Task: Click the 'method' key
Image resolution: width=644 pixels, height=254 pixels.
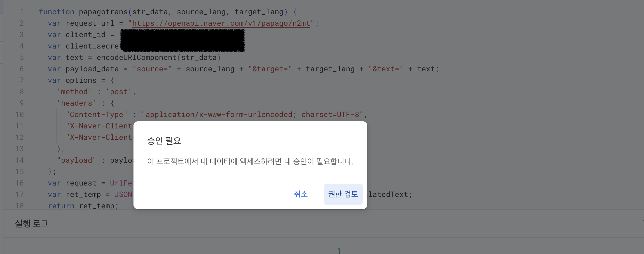Action: 74,92
